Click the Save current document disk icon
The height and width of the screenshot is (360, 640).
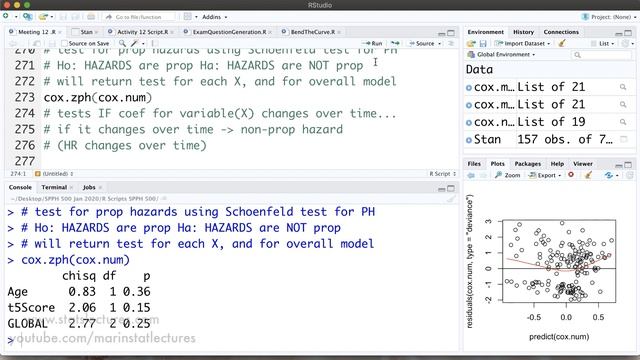pos(52,43)
